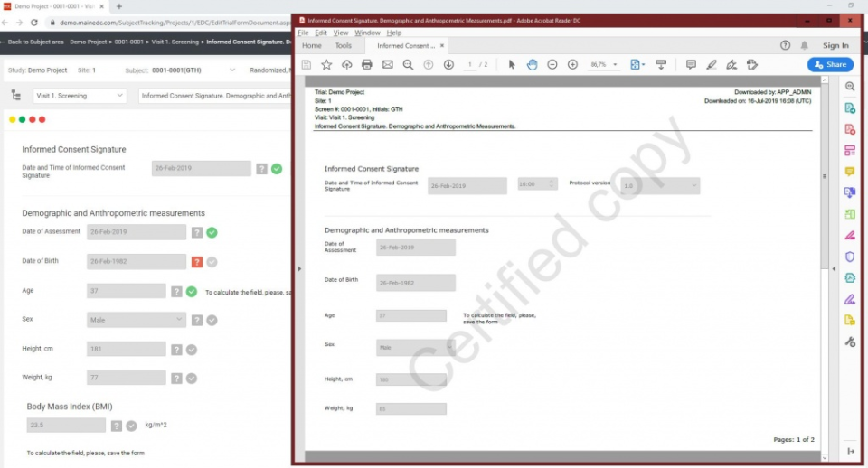Open Visit 1. Screening dropdown

tap(80, 96)
